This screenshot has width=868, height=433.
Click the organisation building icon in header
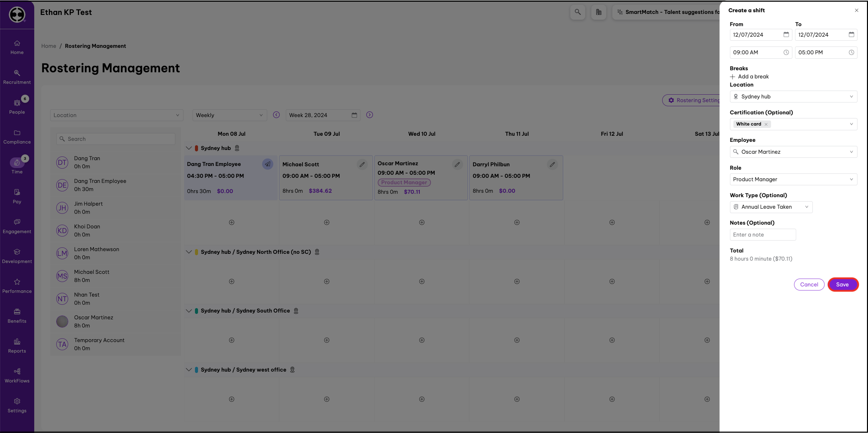coord(599,12)
